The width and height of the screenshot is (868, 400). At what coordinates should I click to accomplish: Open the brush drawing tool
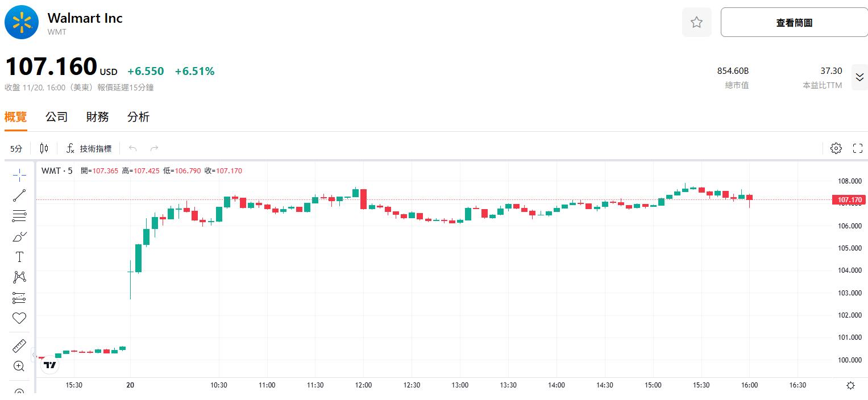(19, 236)
